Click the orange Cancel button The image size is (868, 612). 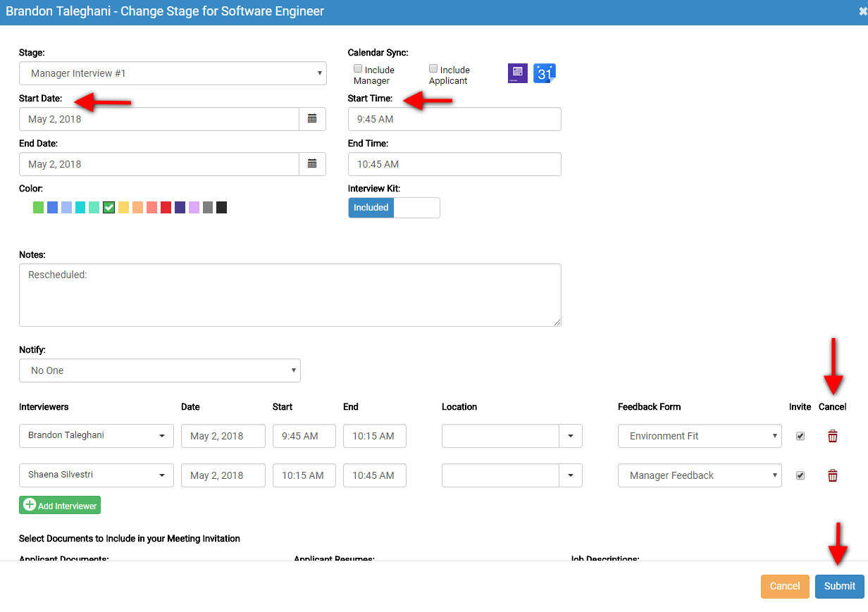click(x=785, y=586)
